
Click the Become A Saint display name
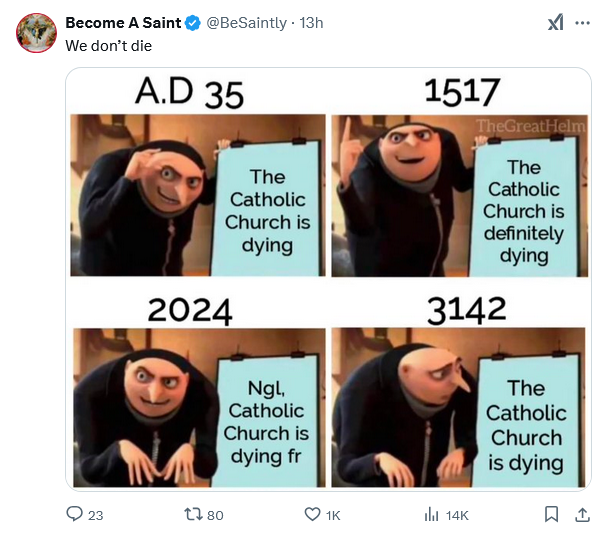tap(123, 23)
